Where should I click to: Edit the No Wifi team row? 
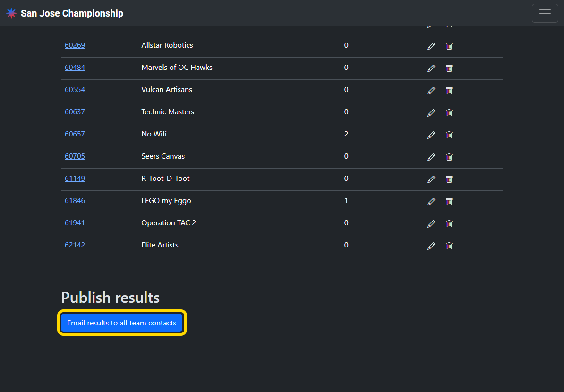pyautogui.click(x=431, y=135)
